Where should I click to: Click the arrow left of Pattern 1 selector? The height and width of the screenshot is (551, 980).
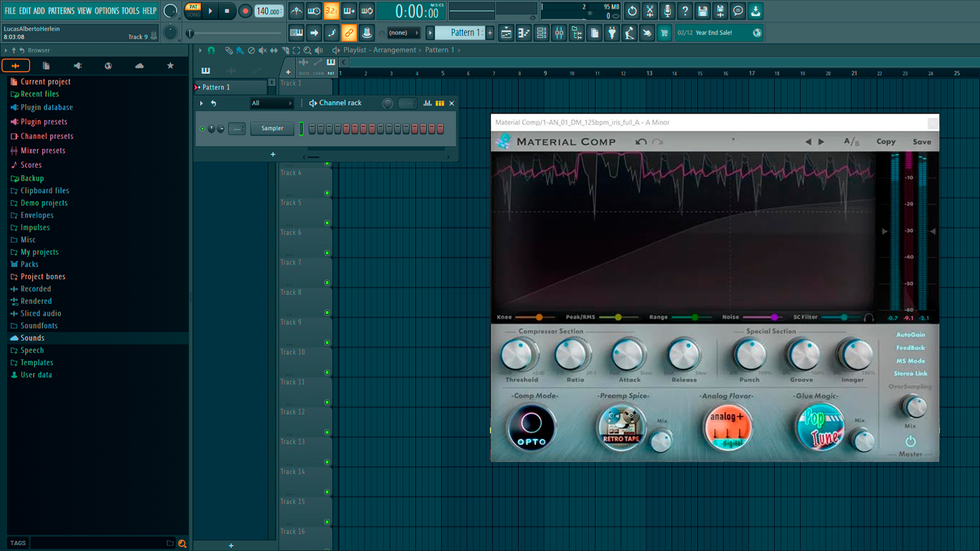tap(430, 32)
